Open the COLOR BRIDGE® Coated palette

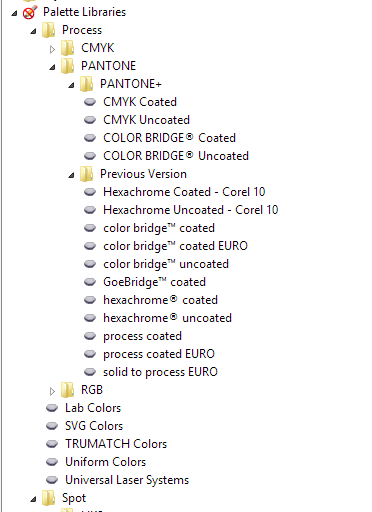tap(169, 138)
